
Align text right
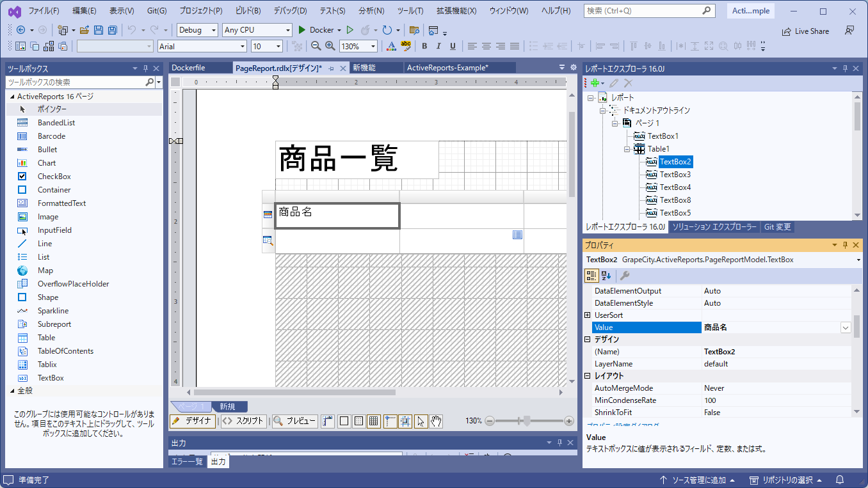click(501, 46)
